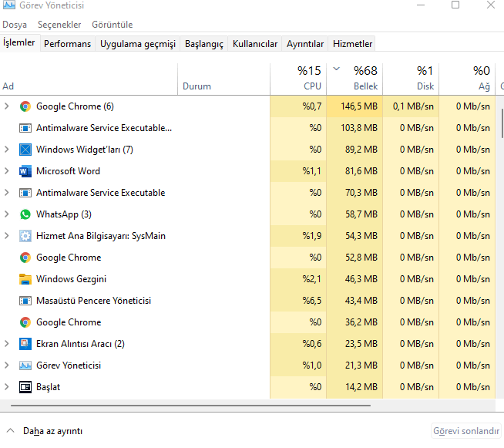This screenshot has width=504, height=448.
Task: Click the Microsoft Word process icon
Action: pyautogui.click(x=25, y=171)
